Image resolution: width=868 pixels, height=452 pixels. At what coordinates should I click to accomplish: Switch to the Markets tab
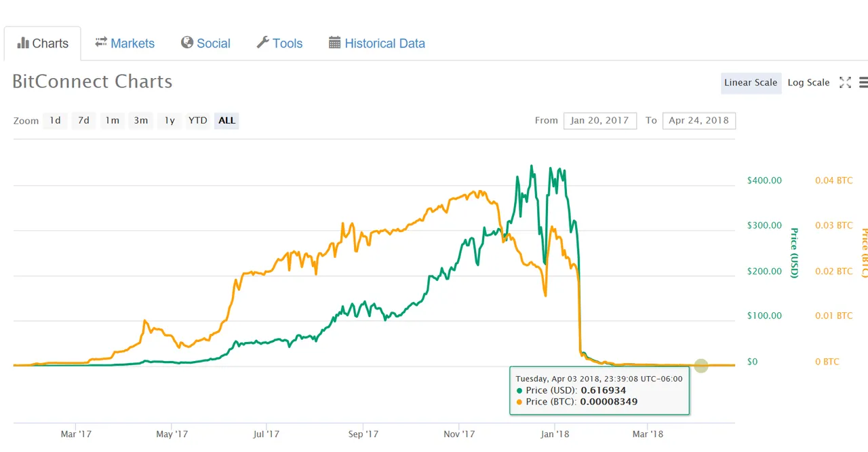[125, 43]
